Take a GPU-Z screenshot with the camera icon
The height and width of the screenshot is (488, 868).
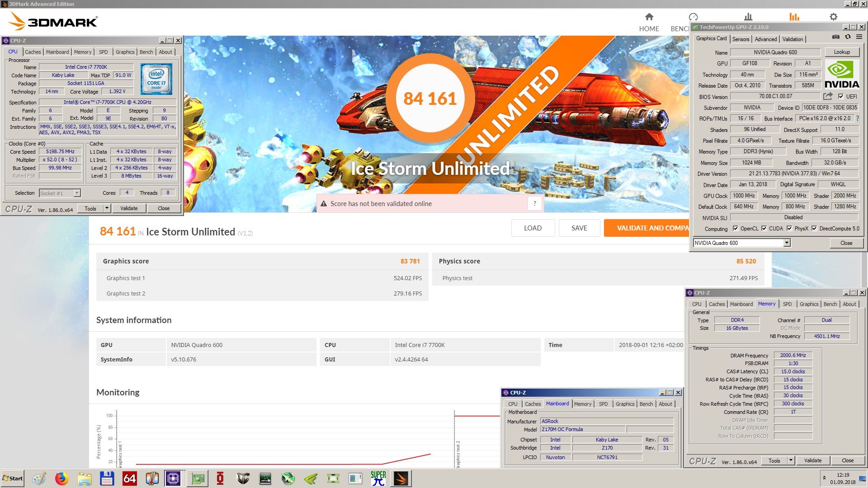(x=836, y=37)
